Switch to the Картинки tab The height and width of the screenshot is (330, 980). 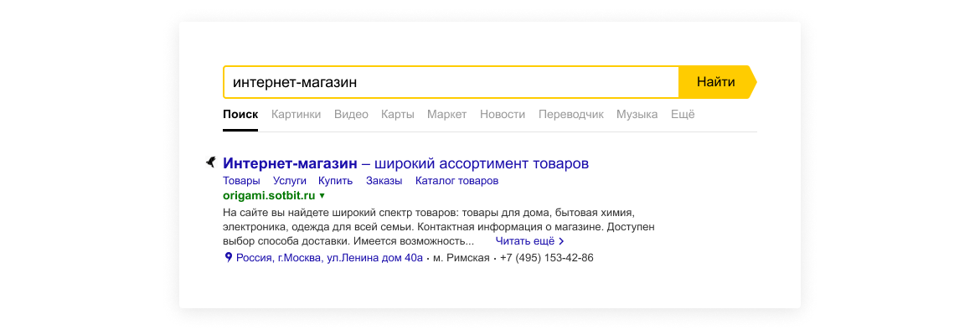coord(297,115)
